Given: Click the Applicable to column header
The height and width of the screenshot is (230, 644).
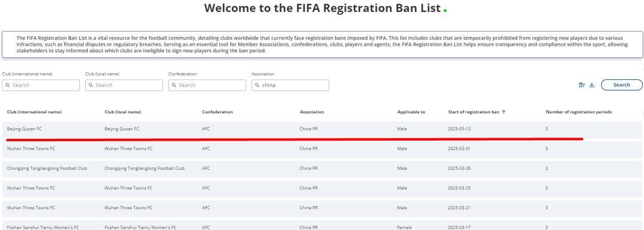Looking at the screenshot, I should click(411, 111).
